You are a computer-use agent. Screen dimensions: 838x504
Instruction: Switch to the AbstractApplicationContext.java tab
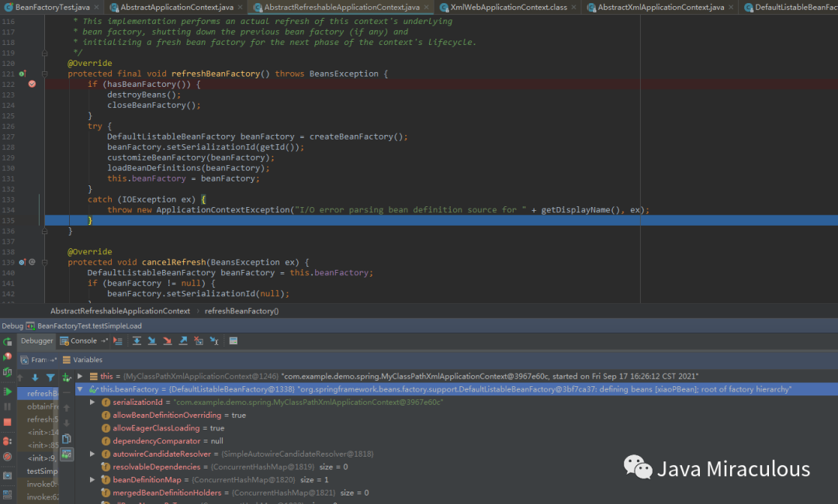(176, 7)
